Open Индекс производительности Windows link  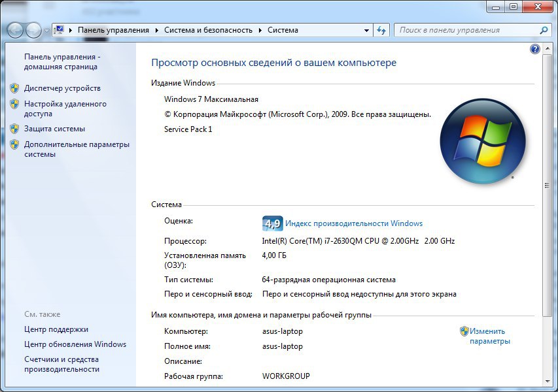(354, 223)
